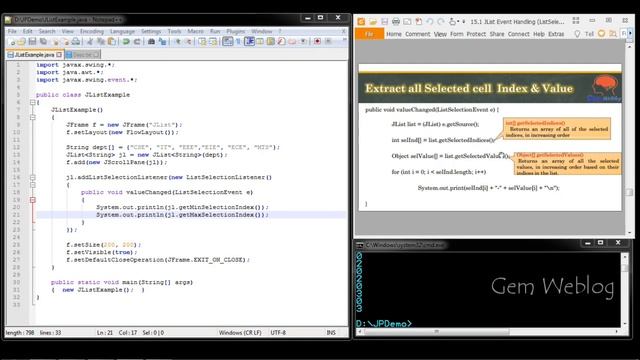
Task: Click the D:\JPDemo> prompt line in cmd
Action: point(384,324)
